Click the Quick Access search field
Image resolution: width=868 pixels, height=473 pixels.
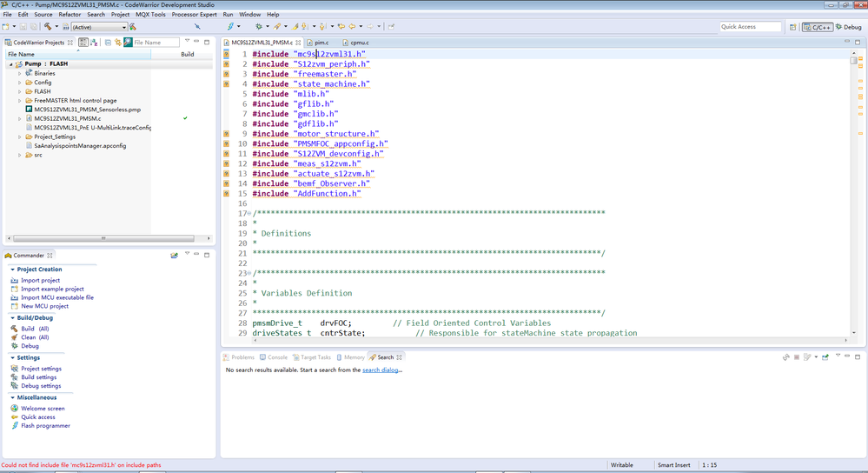pyautogui.click(x=750, y=27)
